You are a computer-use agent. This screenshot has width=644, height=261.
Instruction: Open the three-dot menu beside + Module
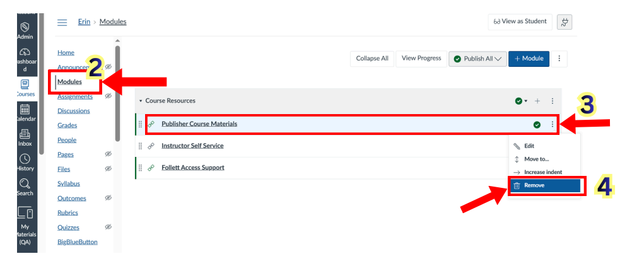coord(559,59)
